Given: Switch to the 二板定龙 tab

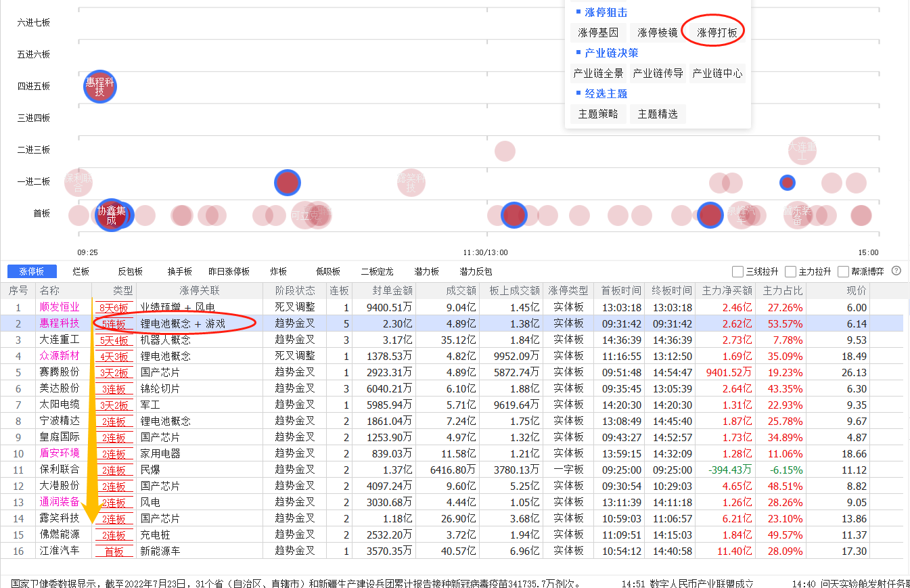Looking at the screenshot, I should (378, 271).
